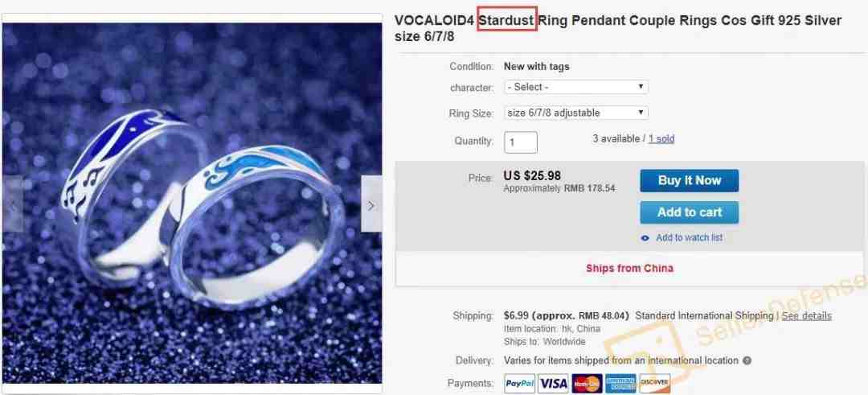Click the delivery info help icon

(747, 360)
